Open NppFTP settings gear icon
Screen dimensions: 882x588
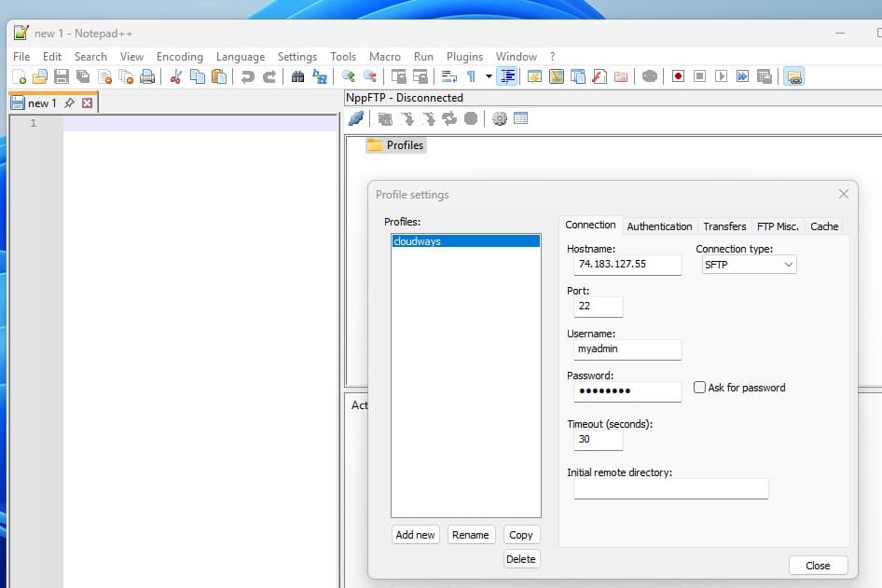coord(500,118)
